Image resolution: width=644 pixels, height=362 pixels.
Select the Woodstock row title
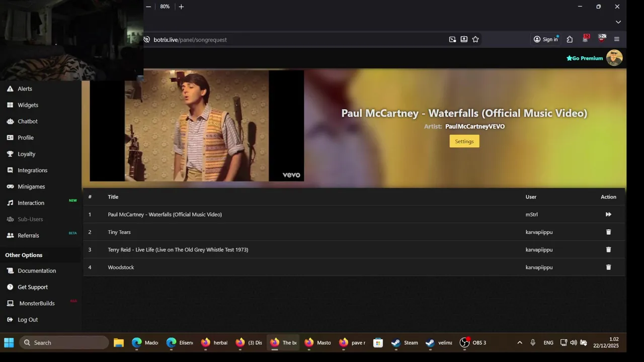click(x=121, y=267)
